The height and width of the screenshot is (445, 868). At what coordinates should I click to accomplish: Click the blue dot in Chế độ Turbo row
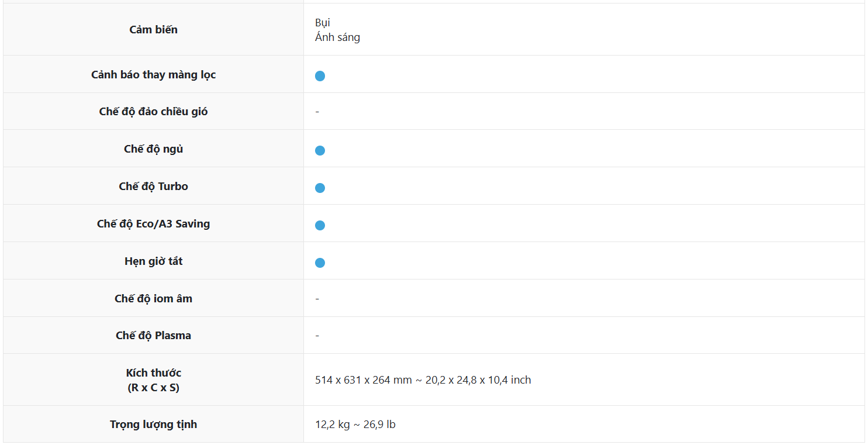320,188
